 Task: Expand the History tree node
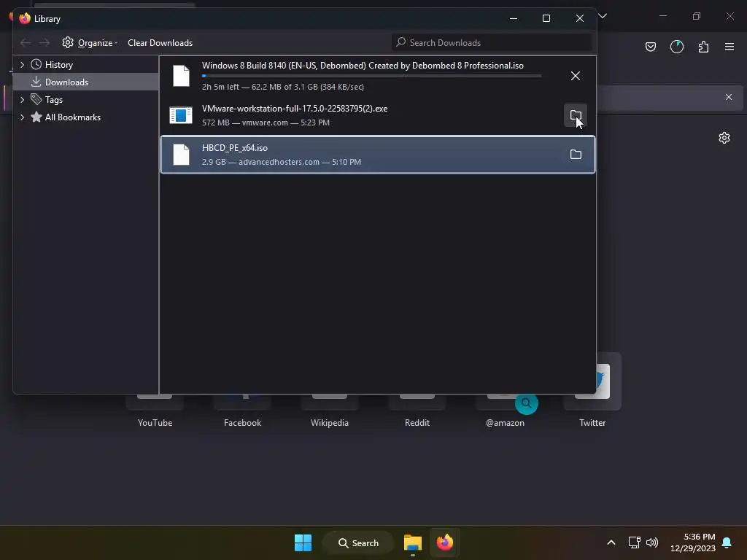pyautogui.click(x=22, y=64)
